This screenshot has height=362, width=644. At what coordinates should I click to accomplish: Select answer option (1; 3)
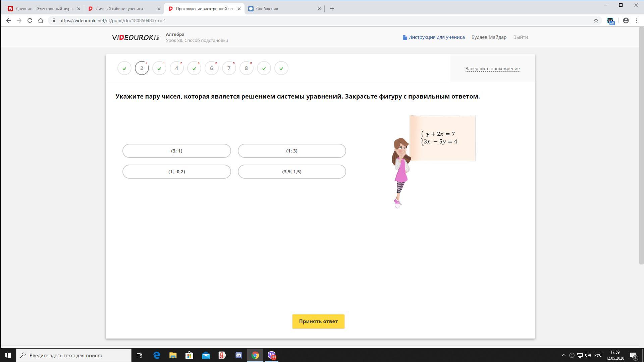point(291,151)
